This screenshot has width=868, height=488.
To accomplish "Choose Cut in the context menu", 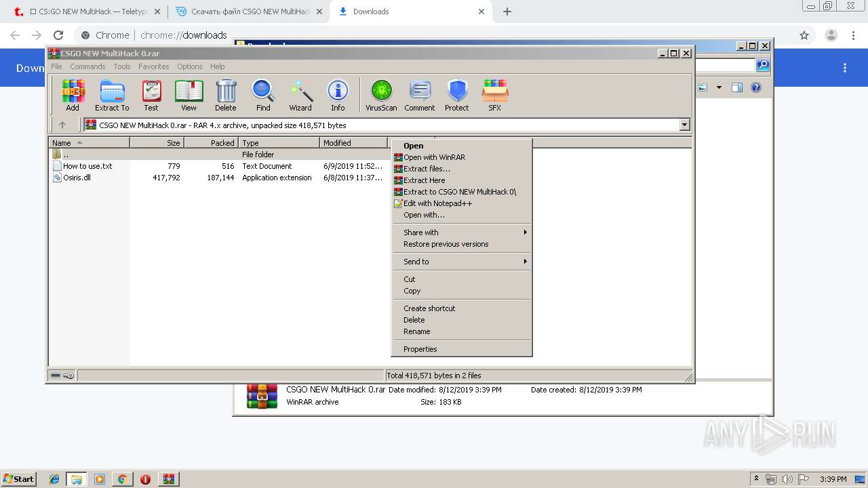I will click(x=461, y=279).
